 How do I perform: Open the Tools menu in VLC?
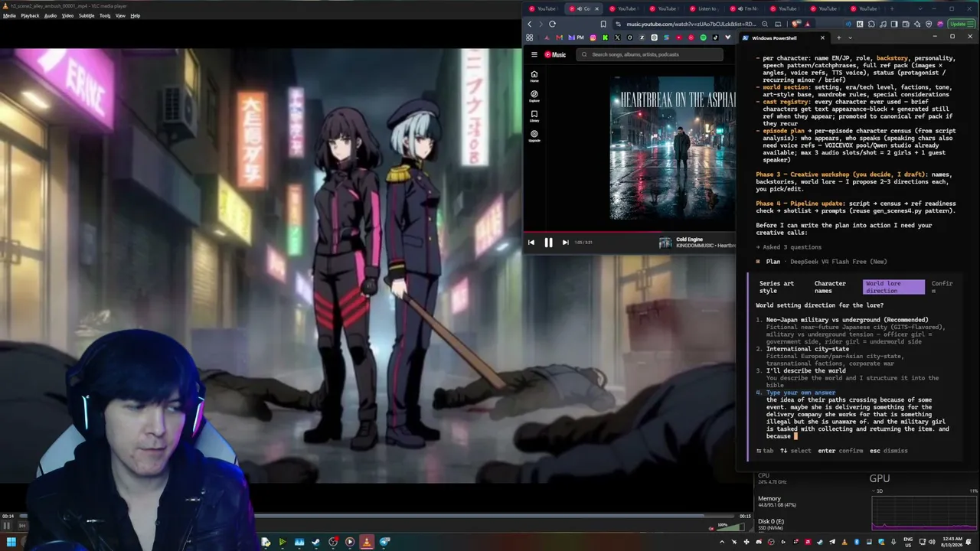105,15
